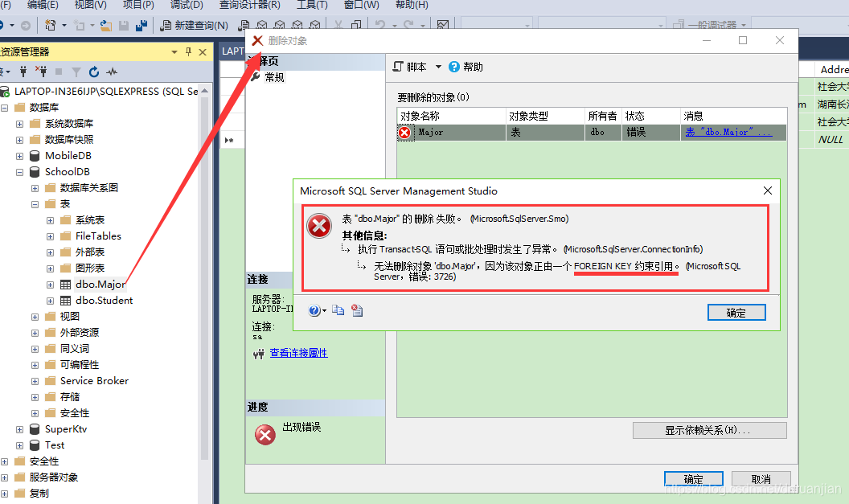The width and height of the screenshot is (849, 504).
Task: Open 视图(V) menu
Action: point(90,5)
